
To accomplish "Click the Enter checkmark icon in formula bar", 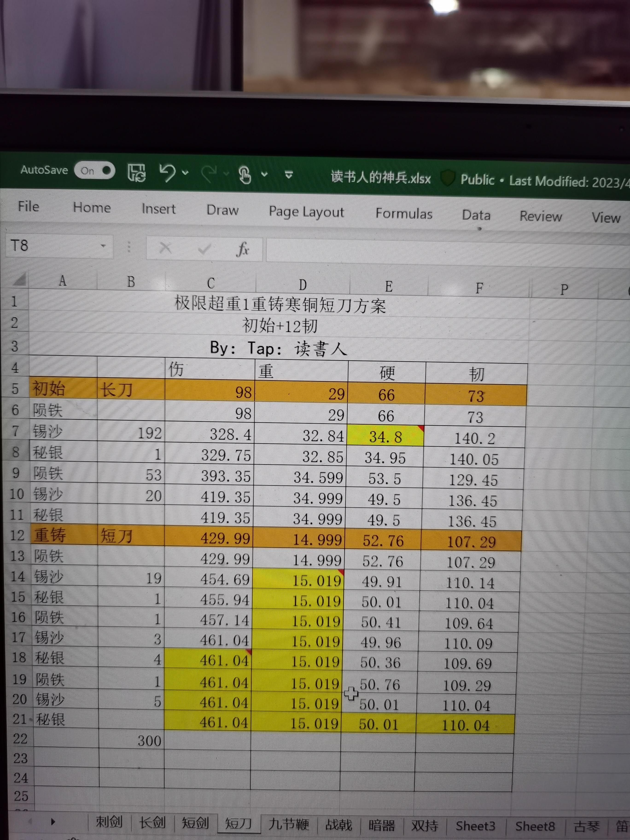I will pyautogui.click(x=204, y=249).
